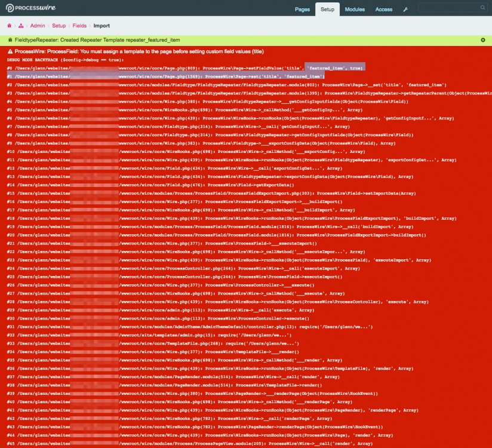Open the Pages tab
This screenshot has height=448, width=492.
click(x=303, y=10)
